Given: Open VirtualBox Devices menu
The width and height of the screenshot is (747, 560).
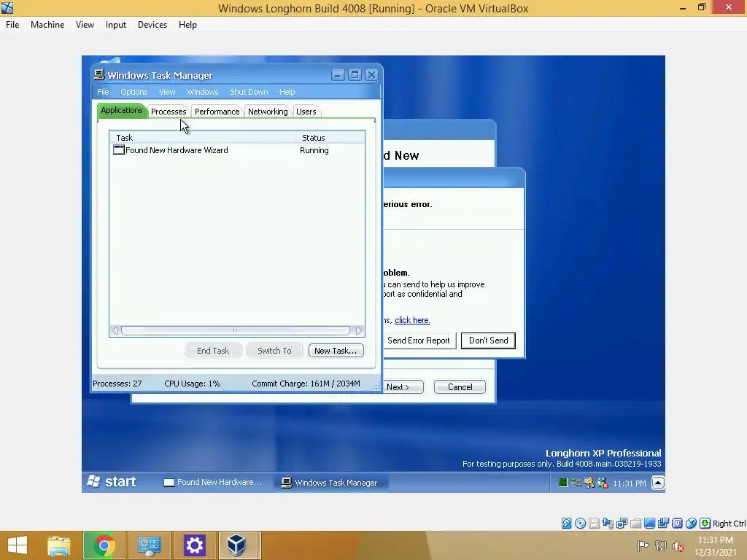Looking at the screenshot, I should tap(152, 25).
